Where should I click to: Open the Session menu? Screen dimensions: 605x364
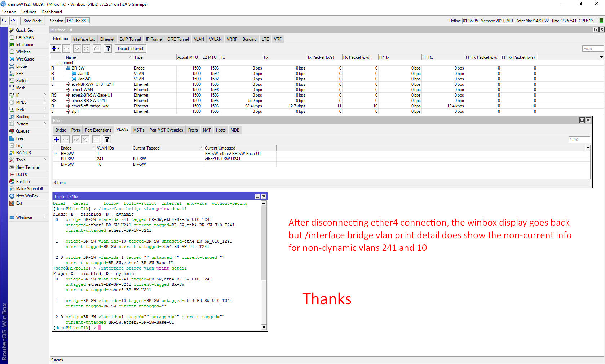9,12
